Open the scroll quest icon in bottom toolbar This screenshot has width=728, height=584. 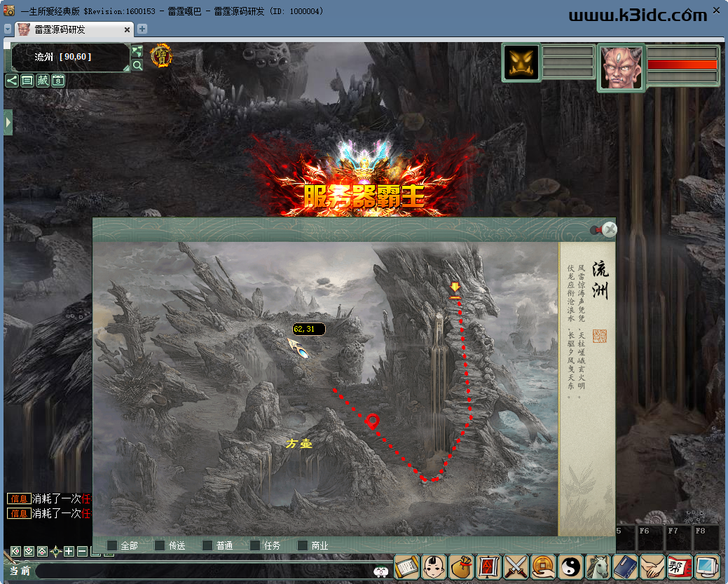pyautogui.click(x=406, y=566)
